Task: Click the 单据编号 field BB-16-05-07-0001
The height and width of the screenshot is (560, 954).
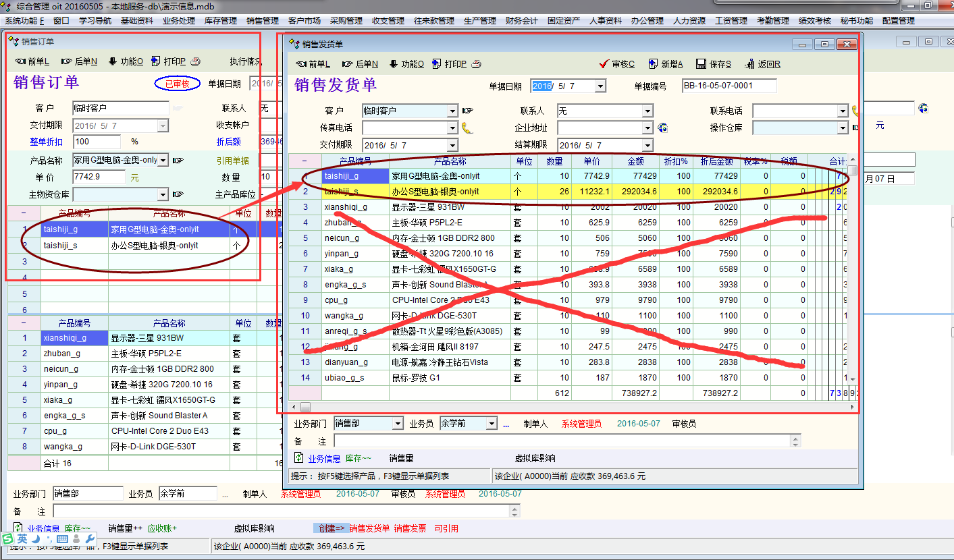Action: [x=728, y=86]
